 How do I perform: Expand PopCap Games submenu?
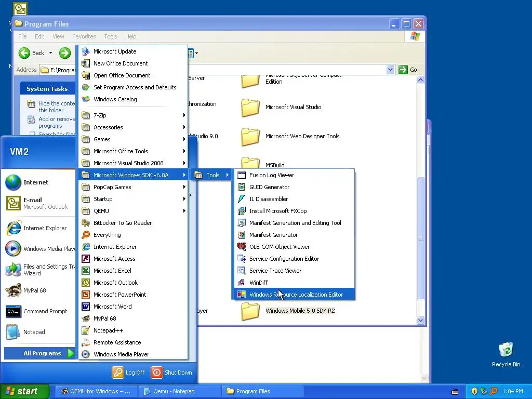(133, 187)
